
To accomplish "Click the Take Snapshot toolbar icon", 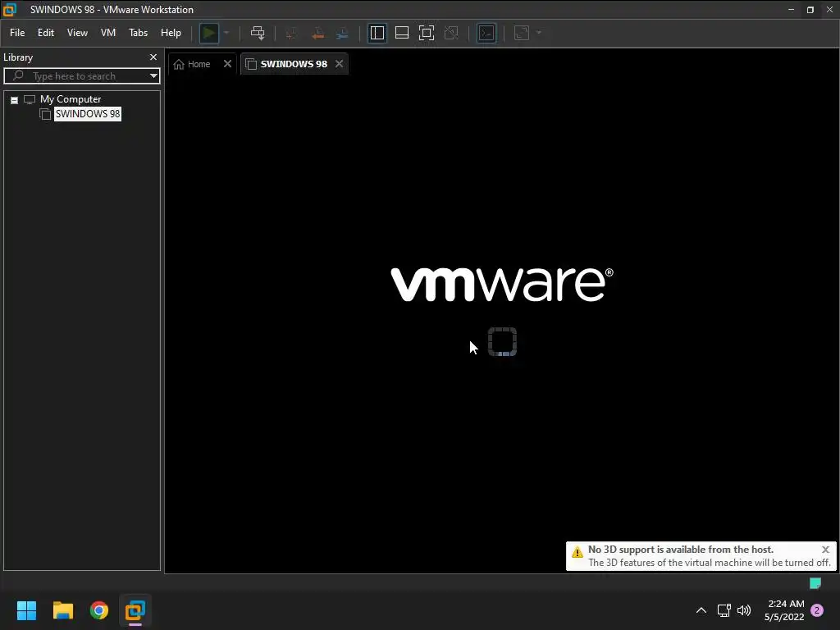I will point(291,33).
